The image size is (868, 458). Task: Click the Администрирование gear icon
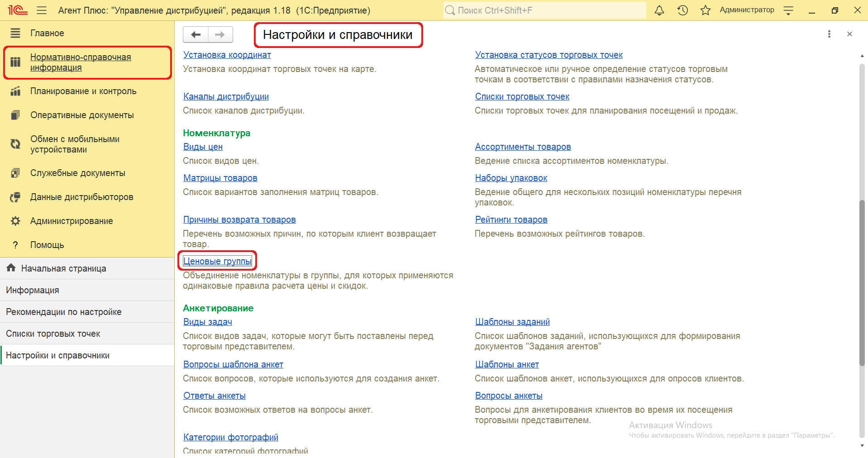[15, 221]
